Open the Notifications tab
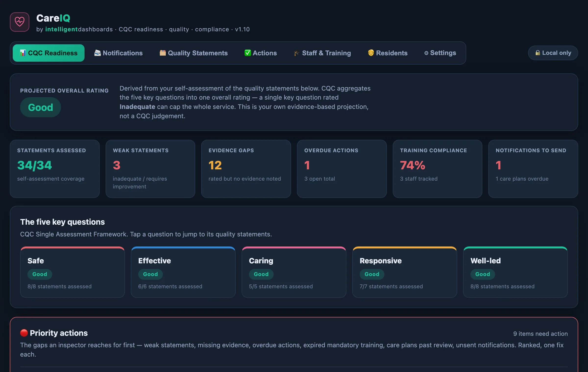 118,53
